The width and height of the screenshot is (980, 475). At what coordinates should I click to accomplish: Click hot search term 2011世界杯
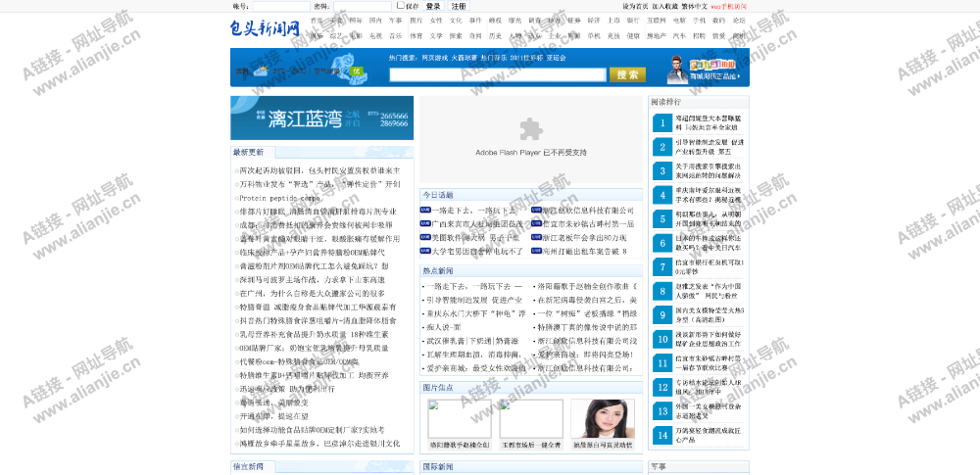525,58
